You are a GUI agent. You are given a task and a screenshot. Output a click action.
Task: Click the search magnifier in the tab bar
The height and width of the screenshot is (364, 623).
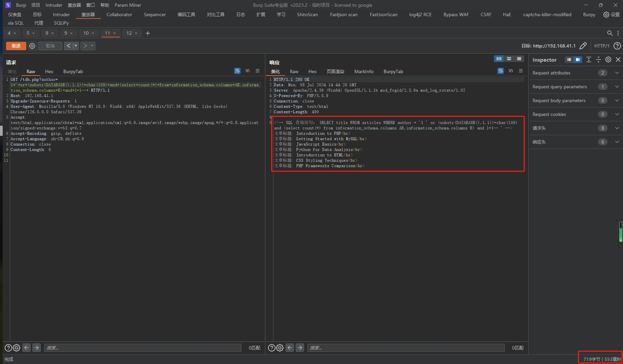click(610, 33)
